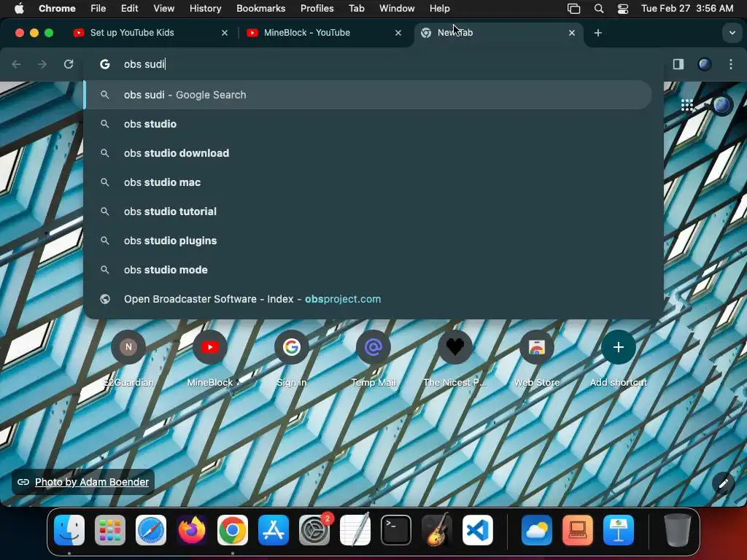The width and height of the screenshot is (747, 560).
Task: Open the orange laptop app in the Dock
Action: coord(578,530)
